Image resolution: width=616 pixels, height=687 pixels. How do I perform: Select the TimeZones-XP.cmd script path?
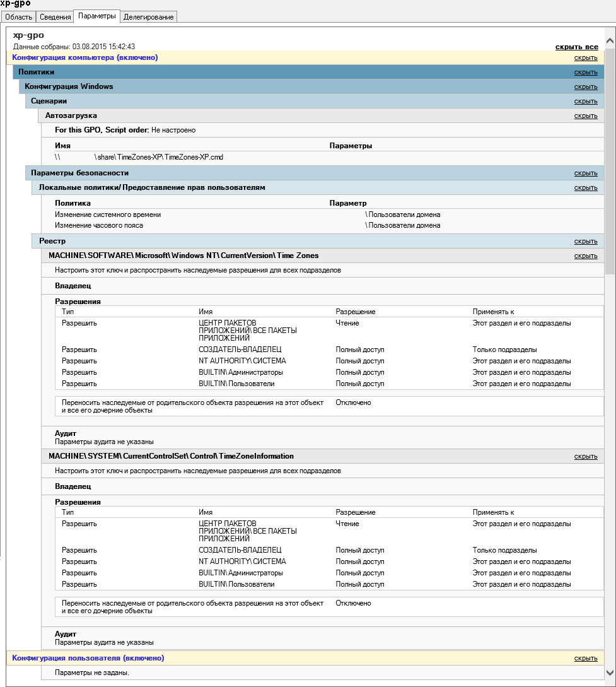(139, 157)
